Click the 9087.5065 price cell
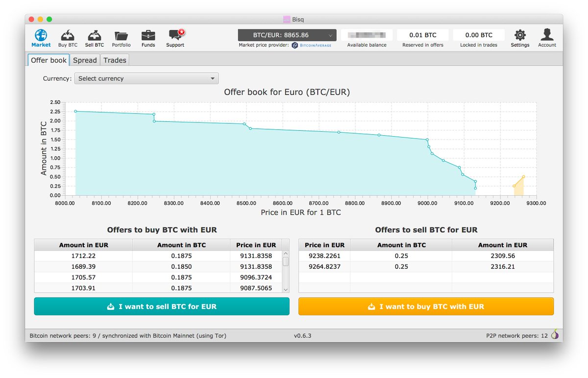Screen dimensions: 588x378 (x=256, y=288)
